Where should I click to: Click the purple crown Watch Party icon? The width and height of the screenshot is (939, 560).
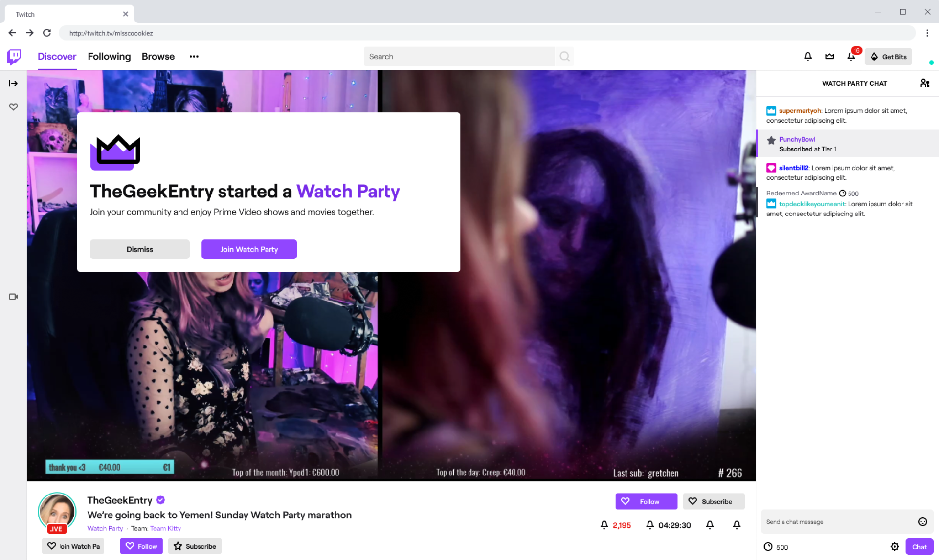coord(115,152)
